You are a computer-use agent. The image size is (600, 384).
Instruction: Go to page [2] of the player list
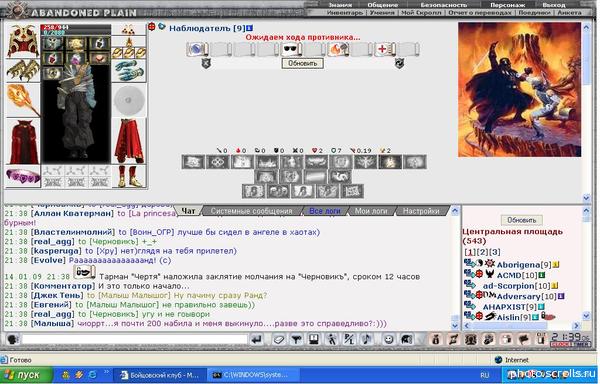483,252
